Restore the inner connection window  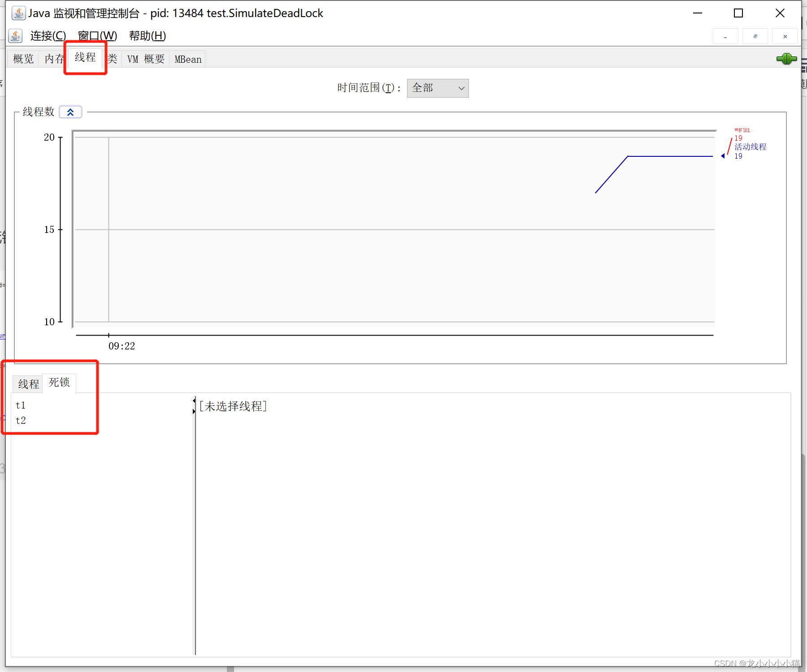click(755, 36)
